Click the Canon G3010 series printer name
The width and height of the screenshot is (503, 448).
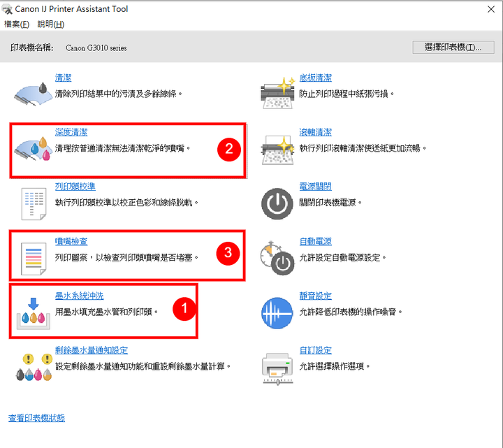(96, 48)
